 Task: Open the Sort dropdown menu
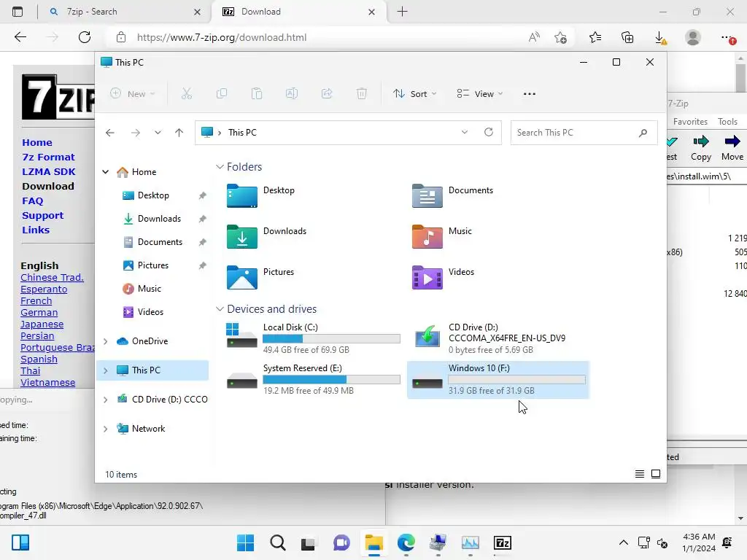[x=414, y=94]
